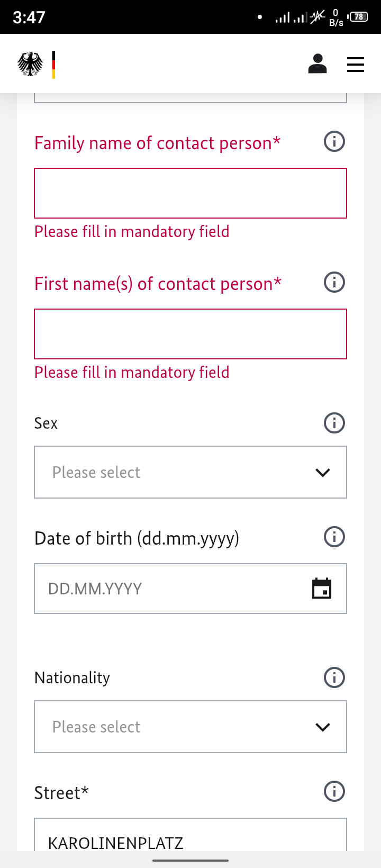The image size is (381, 868).
Task: Open the hamburger navigation menu
Action: point(356,65)
